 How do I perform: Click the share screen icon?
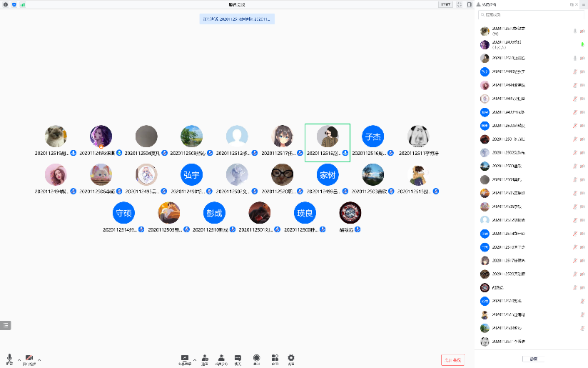[185, 357]
